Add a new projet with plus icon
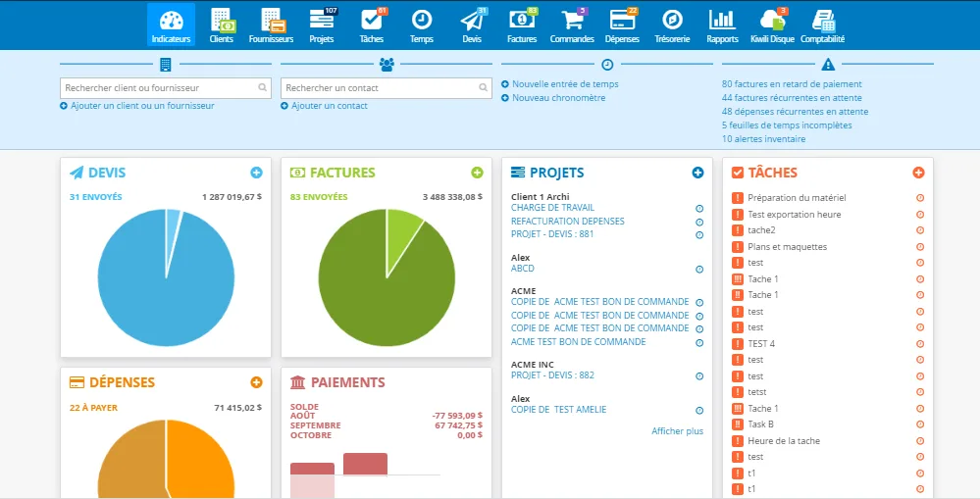The image size is (980, 499). (697, 173)
